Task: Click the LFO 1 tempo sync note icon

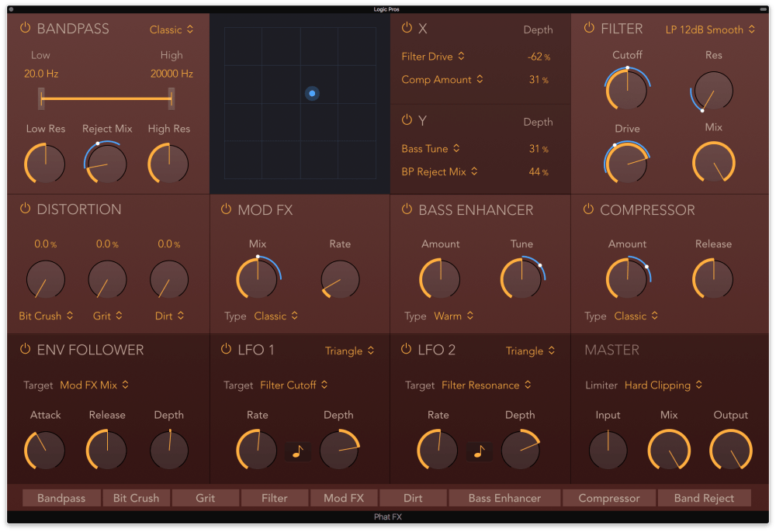Action: 298,451
